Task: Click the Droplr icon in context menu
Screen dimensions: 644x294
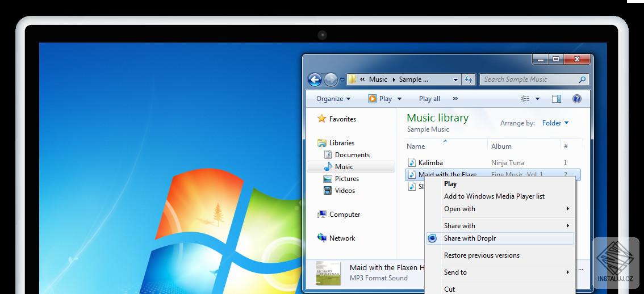Action: pyautogui.click(x=433, y=238)
